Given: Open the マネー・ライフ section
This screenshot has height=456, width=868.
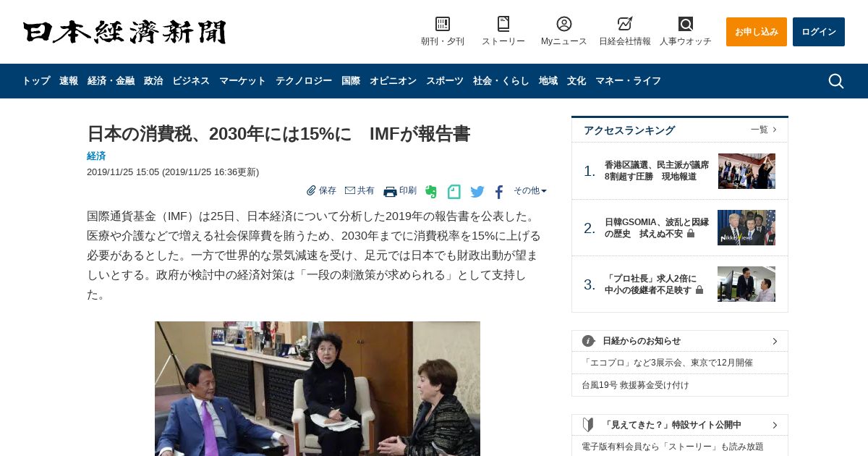Looking at the screenshot, I should [x=628, y=81].
